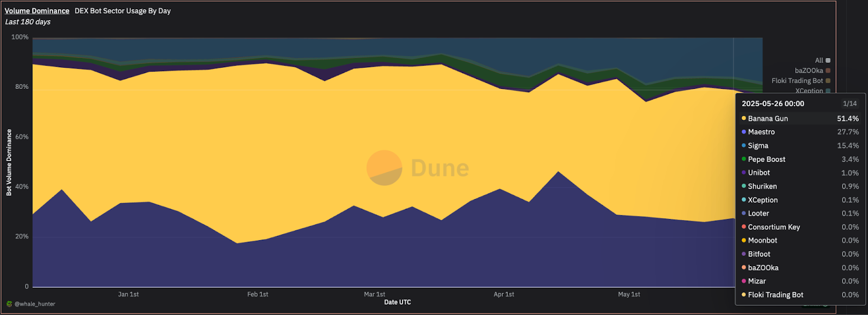Toggle Floki Trading Bot in chart legend
This screenshot has width=868, height=315.
tap(801, 81)
